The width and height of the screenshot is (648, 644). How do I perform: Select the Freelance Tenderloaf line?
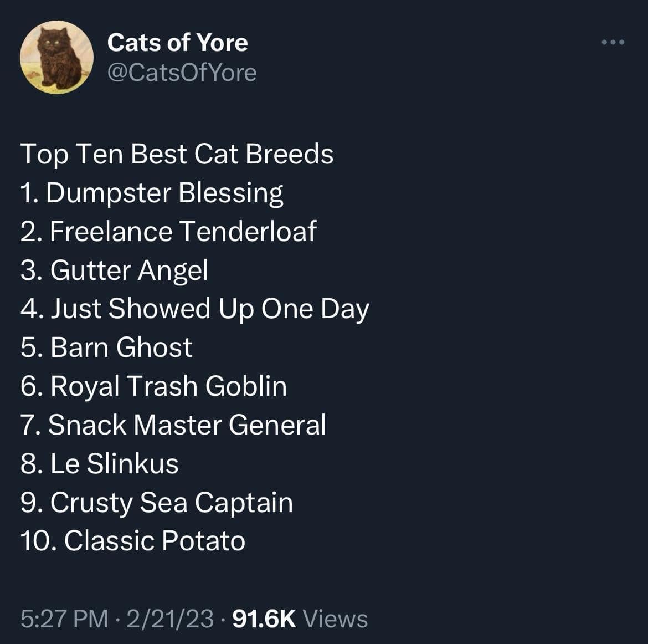(x=168, y=232)
